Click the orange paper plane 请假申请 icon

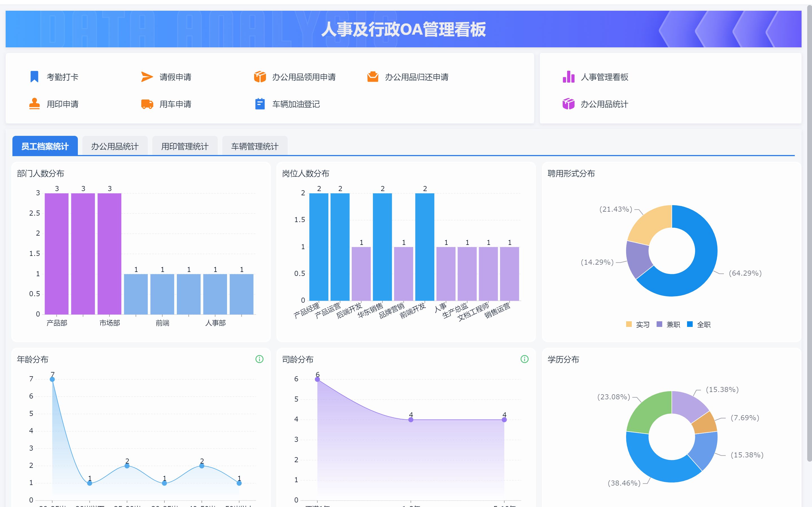point(147,77)
